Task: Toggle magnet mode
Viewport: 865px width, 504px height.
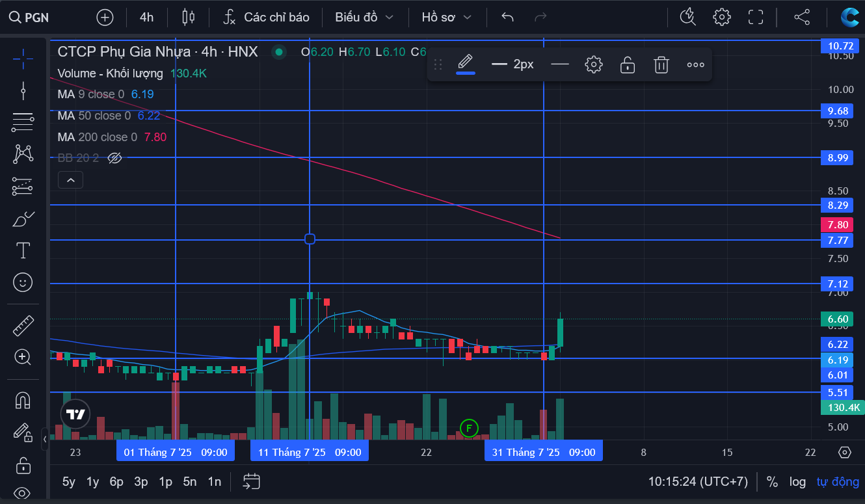Action: point(23,400)
